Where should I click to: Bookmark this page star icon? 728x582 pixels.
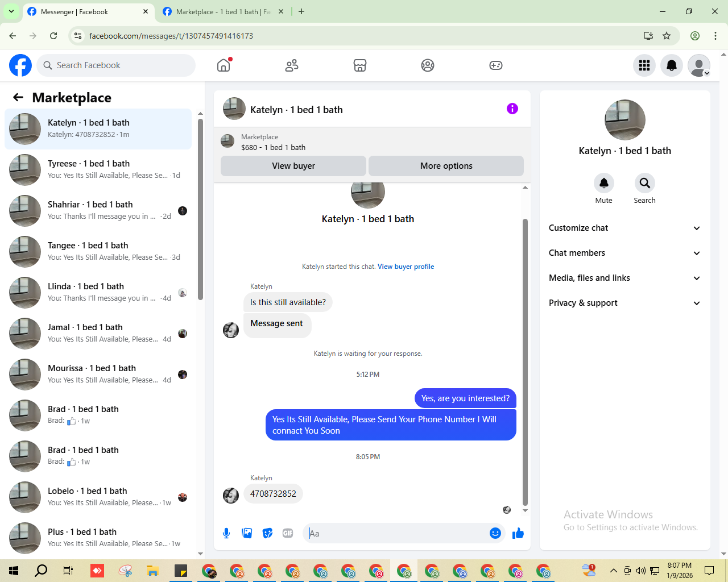coord(667,36)
